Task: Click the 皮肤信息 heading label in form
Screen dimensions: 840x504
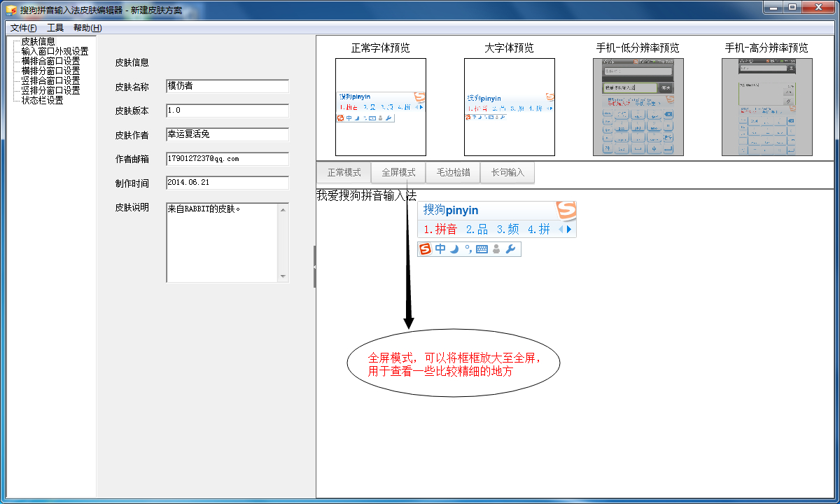Action: coord(132,62)
